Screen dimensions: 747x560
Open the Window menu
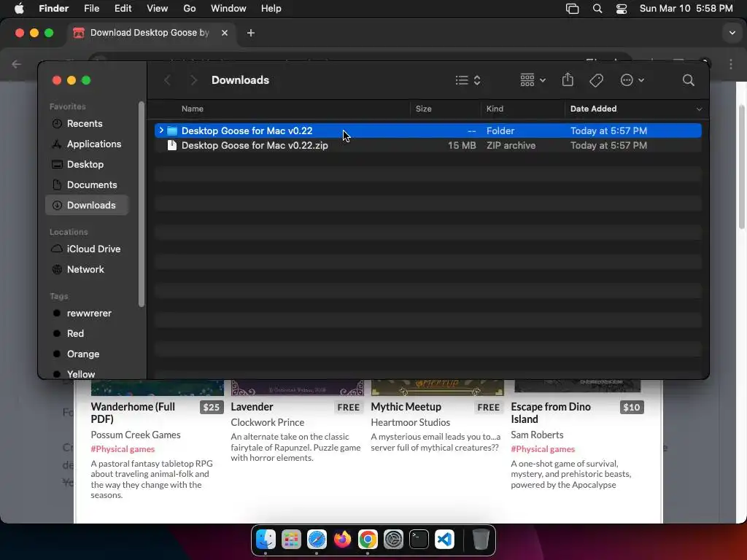click(x=228, y=9)
